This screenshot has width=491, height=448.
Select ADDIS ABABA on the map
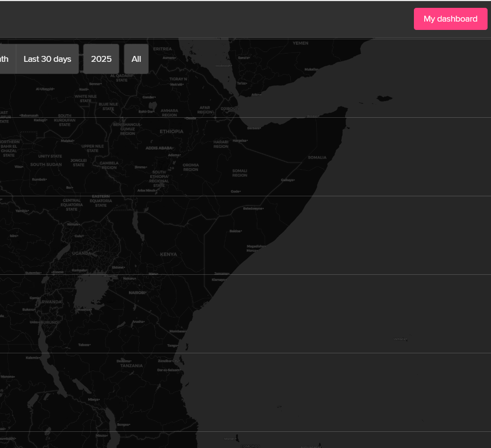[160, 147]
